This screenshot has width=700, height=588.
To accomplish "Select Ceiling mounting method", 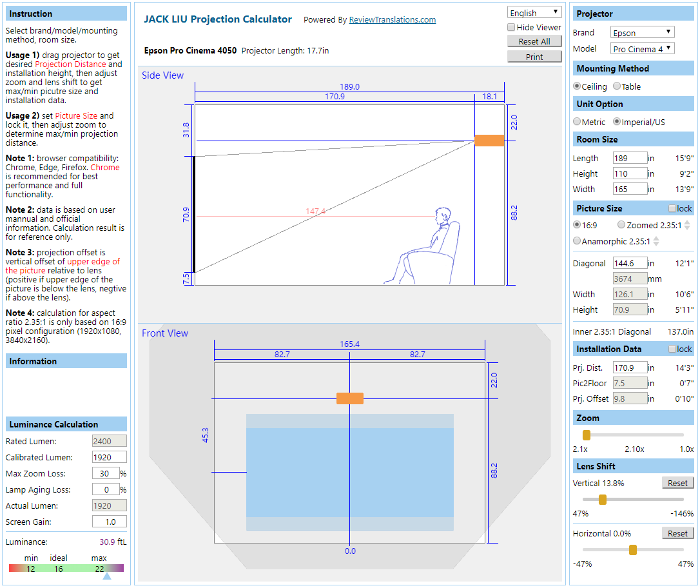I will coord(577,86).
